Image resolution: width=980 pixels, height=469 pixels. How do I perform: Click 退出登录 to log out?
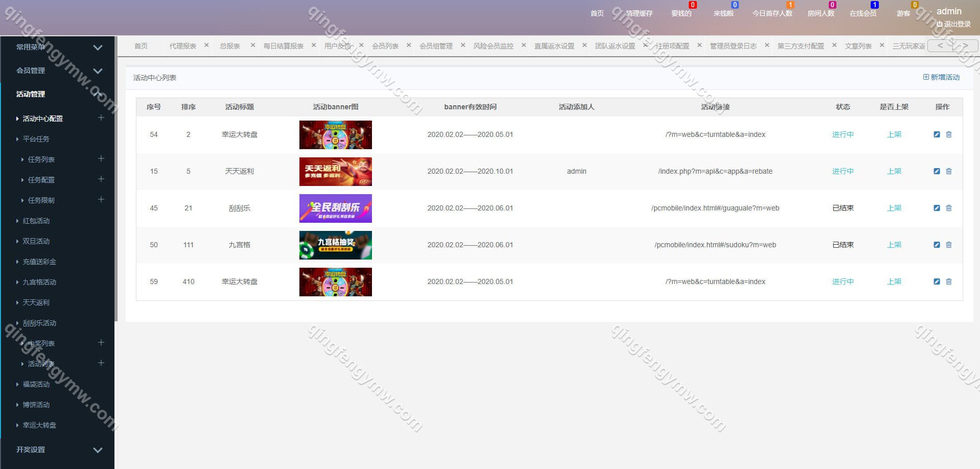coord(953,24)
